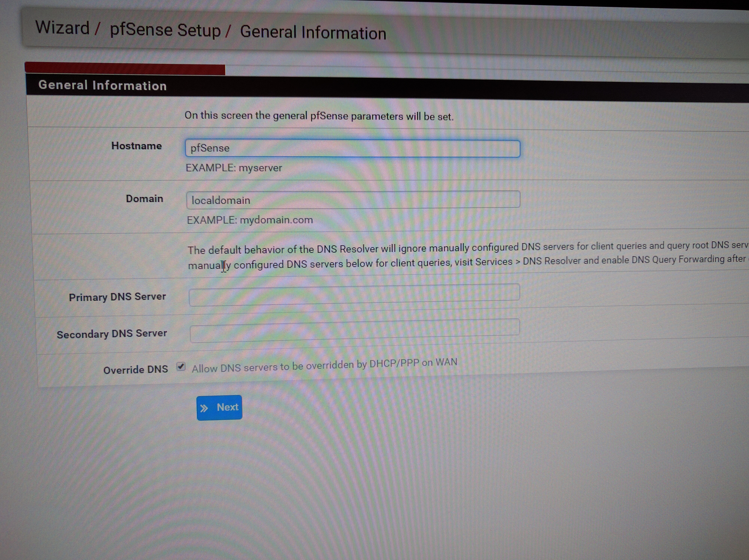Screen dimensions: 749x560
Task: Click the DNS Resolver default behavior paragraph
Action: click(x=468, y=255)
